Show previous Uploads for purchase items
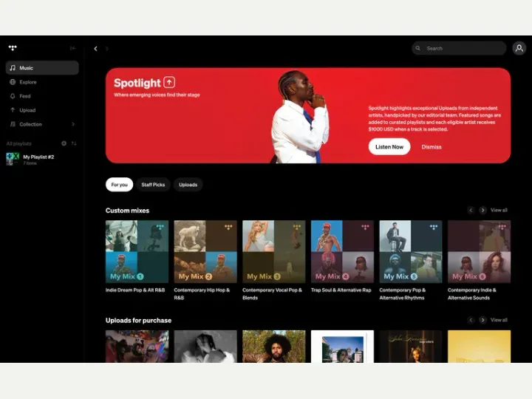The height and width of the screenshot is (399, 532). click(471, 320)
